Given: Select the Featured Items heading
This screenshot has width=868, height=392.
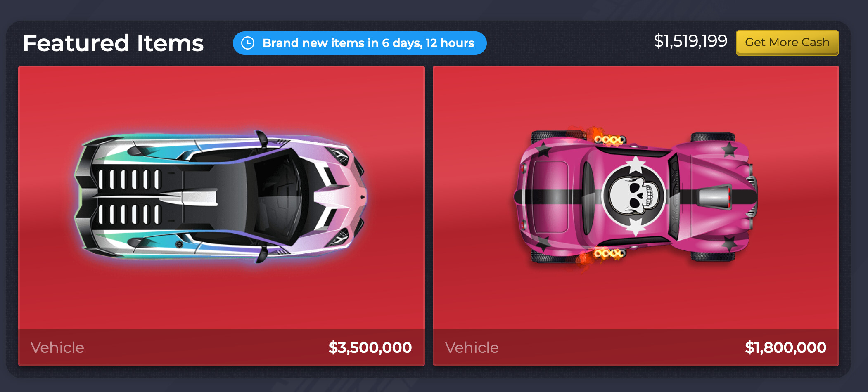Looking at the screenshot, I should [x=114, y=43].
